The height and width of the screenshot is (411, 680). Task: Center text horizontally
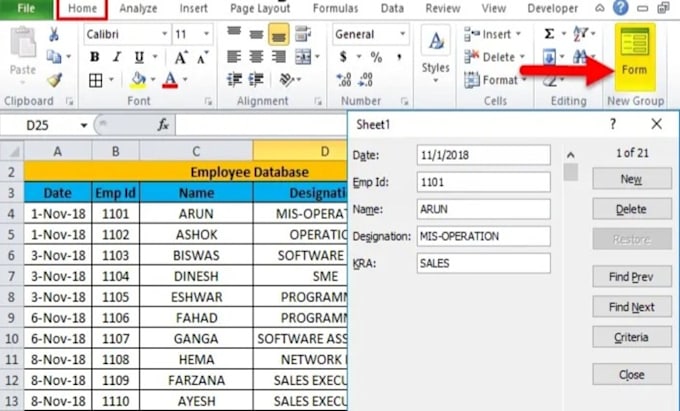point(256,57)
